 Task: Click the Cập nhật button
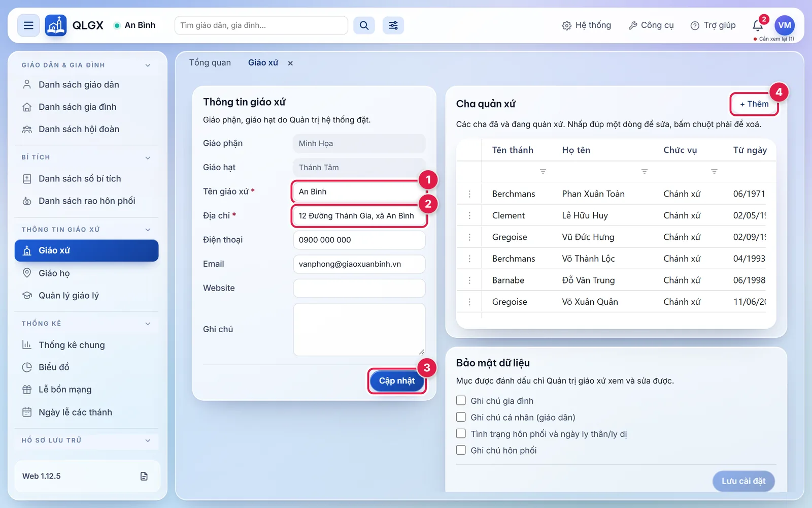tap(397, 381)
